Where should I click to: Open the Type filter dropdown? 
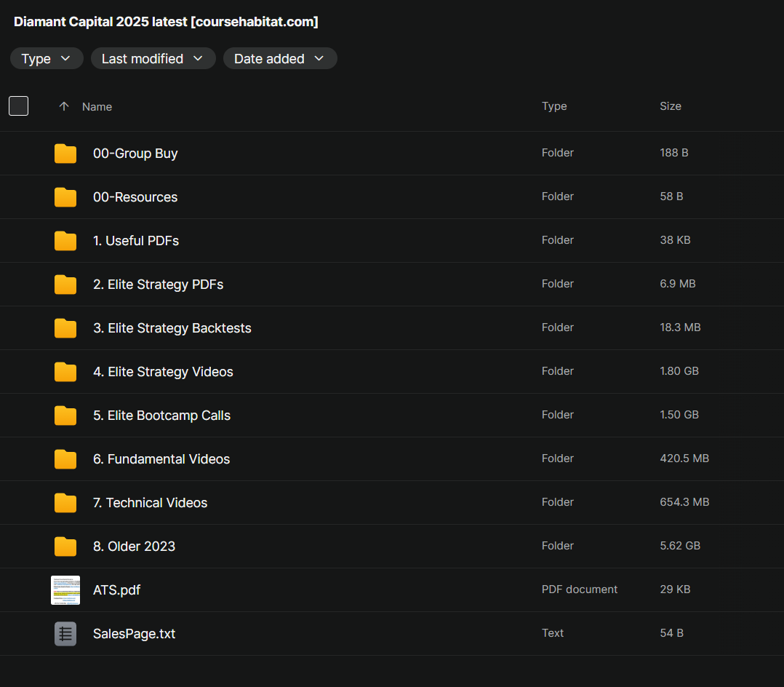[x=47, y=59]
